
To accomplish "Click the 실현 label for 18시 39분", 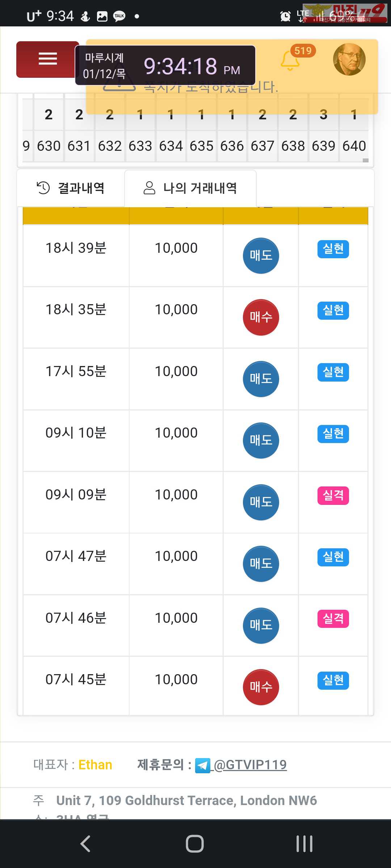I will [x=333, y=249].
